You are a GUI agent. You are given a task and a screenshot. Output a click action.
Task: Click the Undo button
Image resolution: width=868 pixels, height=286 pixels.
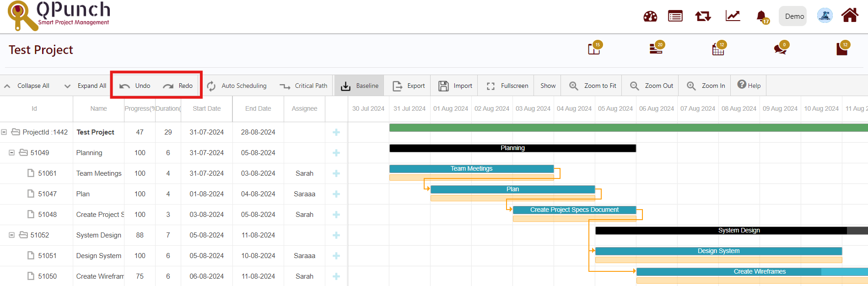[x=135, y=86]
